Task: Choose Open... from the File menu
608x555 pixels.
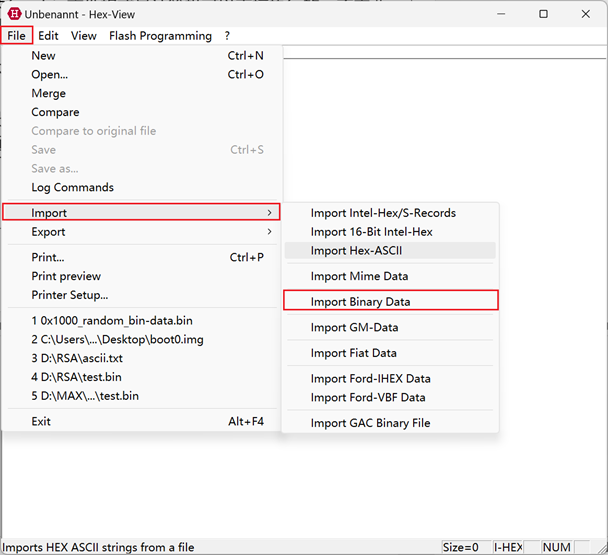Action: click(x=49, y=75)
